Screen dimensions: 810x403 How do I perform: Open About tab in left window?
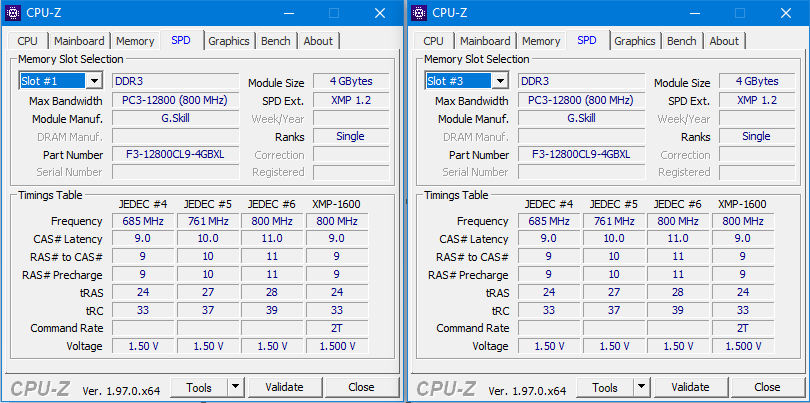pos(318,41)
